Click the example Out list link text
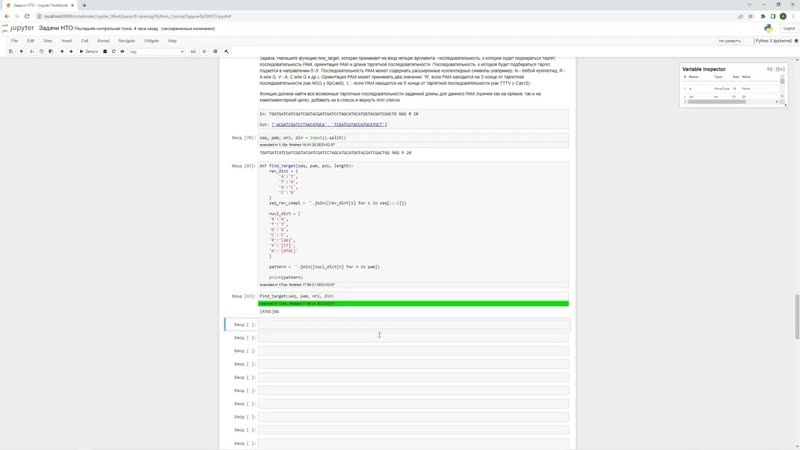Image resolution: width=800 pixels, height=450 pixels. click(330, 124)
